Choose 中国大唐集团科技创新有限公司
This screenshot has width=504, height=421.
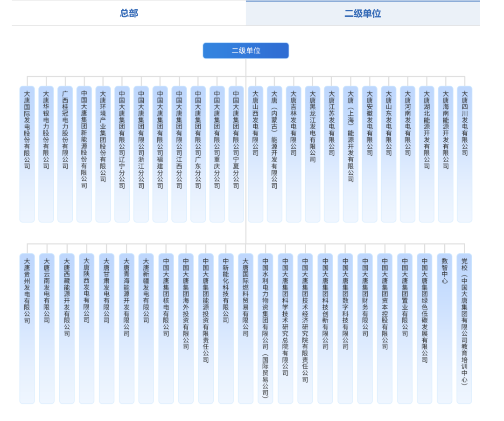(325, 329)
